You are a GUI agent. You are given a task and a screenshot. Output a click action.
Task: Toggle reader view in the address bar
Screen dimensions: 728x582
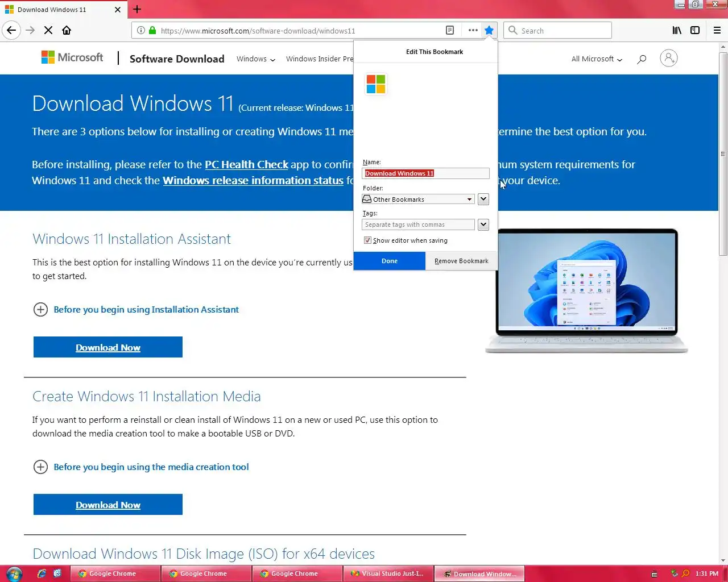pyautogui.click(x=449, y=30)
